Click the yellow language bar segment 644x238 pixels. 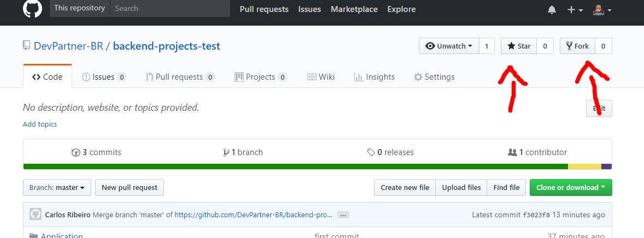584,166
